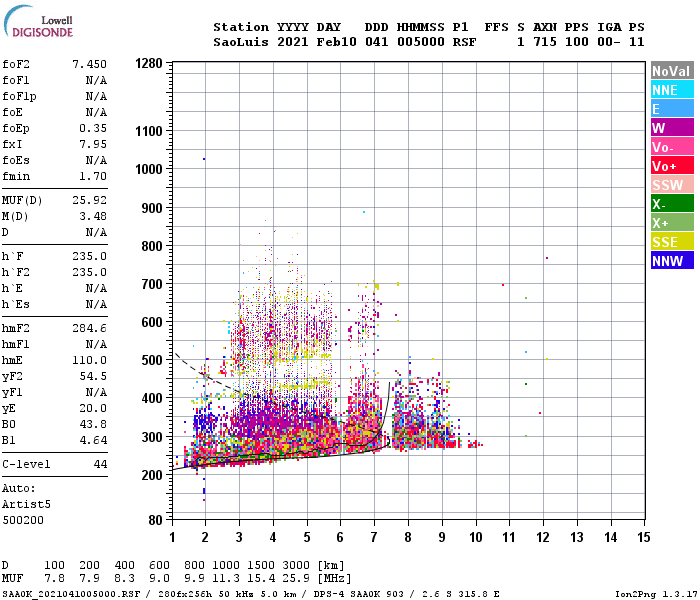The image size is (700, 600).
Task: Click the Feb10 date in header
Action: [x=336, y=42]
